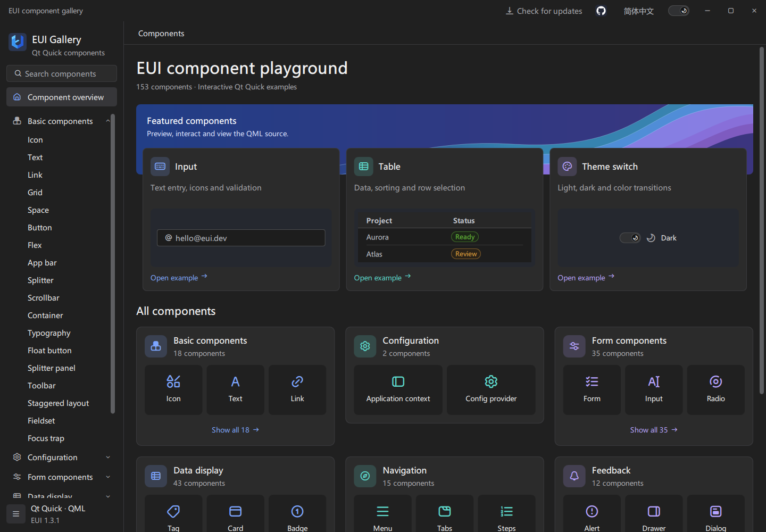Screen dimensions: 766x532
Task: Click the Table card icon
Action: point(364,167)
